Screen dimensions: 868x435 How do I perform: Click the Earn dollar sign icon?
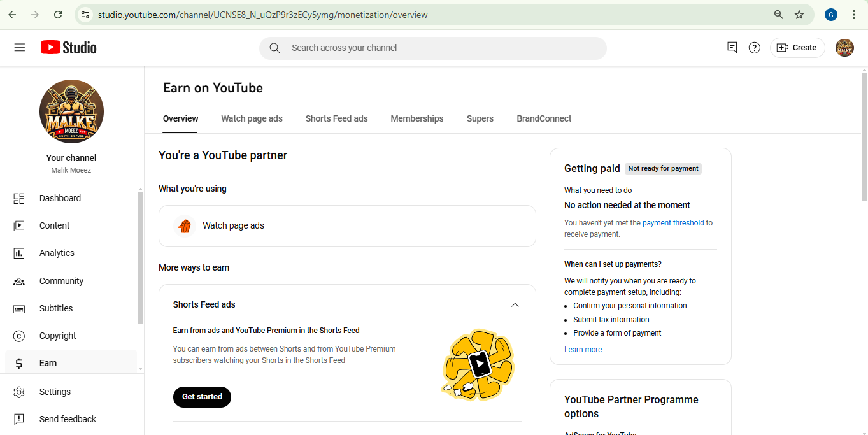19,363
